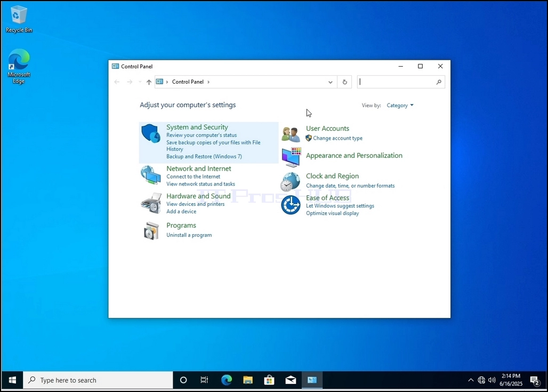Open User Accounts category
This screenshot has width=548, height=392.
[x=327, y=129]
